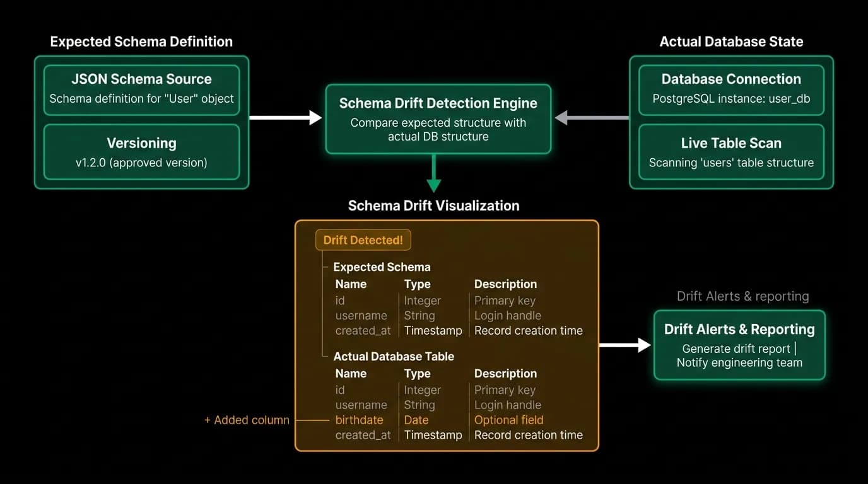Click the Expected Schema Definition heading
868x484 pixels.
click(141, 42)
